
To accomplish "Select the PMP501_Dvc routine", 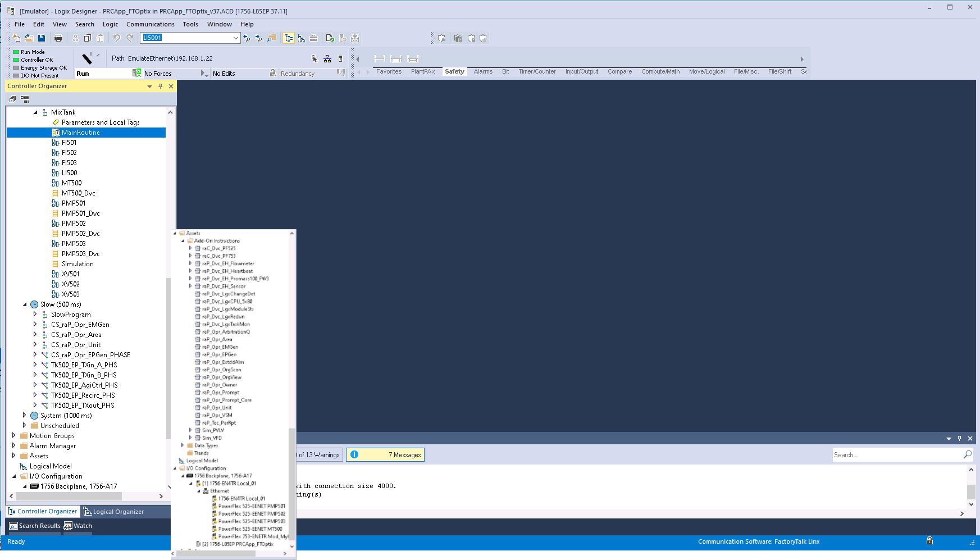I will point(81,213).
